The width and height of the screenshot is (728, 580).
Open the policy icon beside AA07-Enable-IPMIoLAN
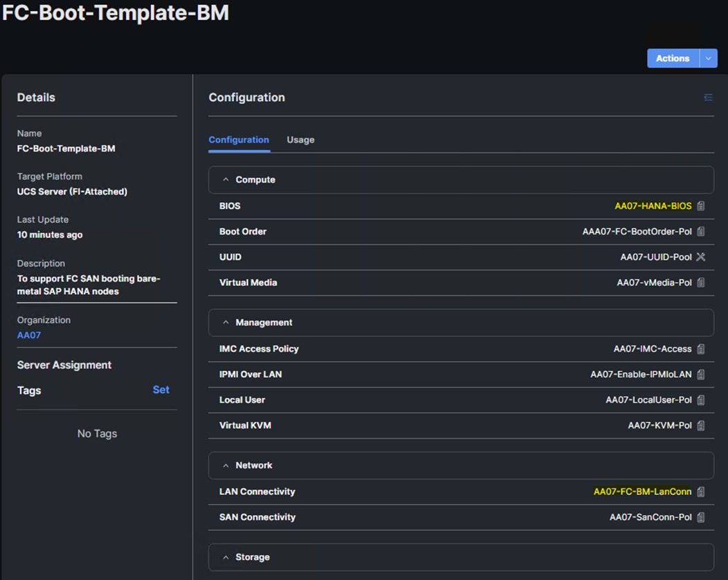[x=701, y=374]
